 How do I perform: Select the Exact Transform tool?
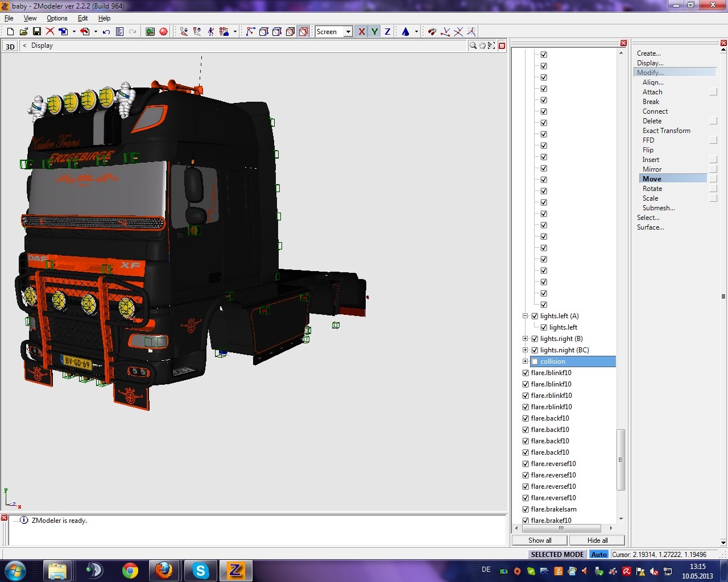point(667,131)
